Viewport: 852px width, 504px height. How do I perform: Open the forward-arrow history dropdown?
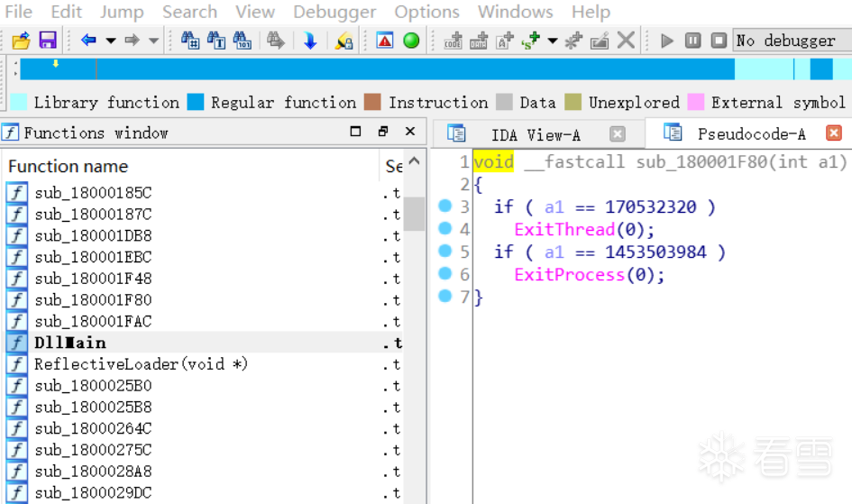coord(154,41)
